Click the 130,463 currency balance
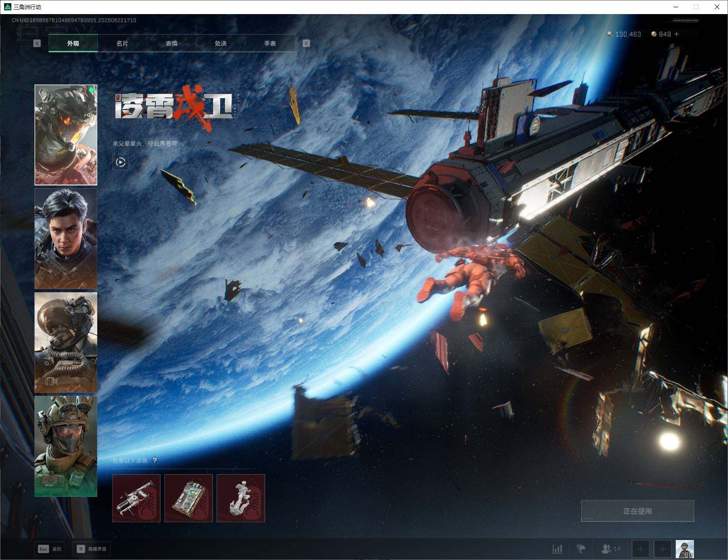Image resolution: width=728 pixels, height=560 pixels. click(628, 34)
